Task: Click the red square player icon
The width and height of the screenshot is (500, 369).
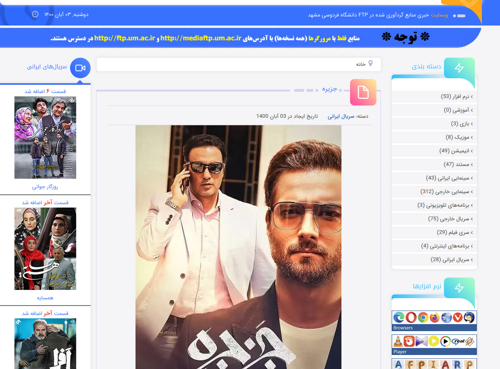Action: pos(409,341)
